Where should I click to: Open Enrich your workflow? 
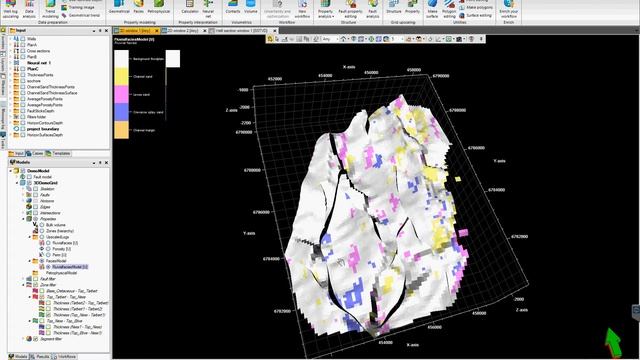(509, 9)
